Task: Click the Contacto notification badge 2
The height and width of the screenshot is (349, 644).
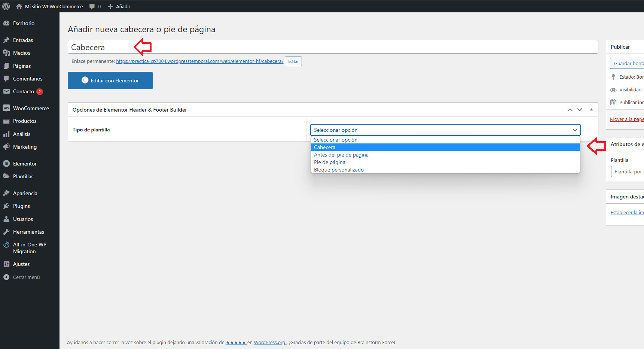Action: pos(40,92)
